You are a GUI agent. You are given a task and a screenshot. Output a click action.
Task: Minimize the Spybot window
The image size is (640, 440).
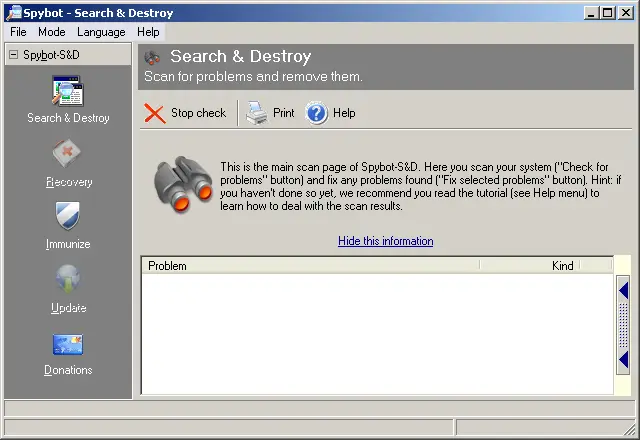point(591,13)
